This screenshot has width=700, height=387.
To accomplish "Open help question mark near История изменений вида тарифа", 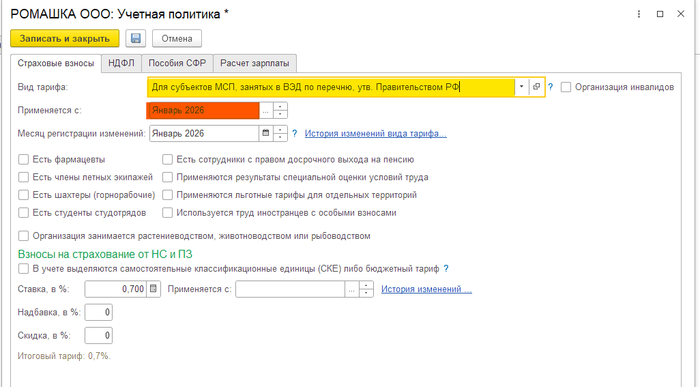I will pos(294,133).
